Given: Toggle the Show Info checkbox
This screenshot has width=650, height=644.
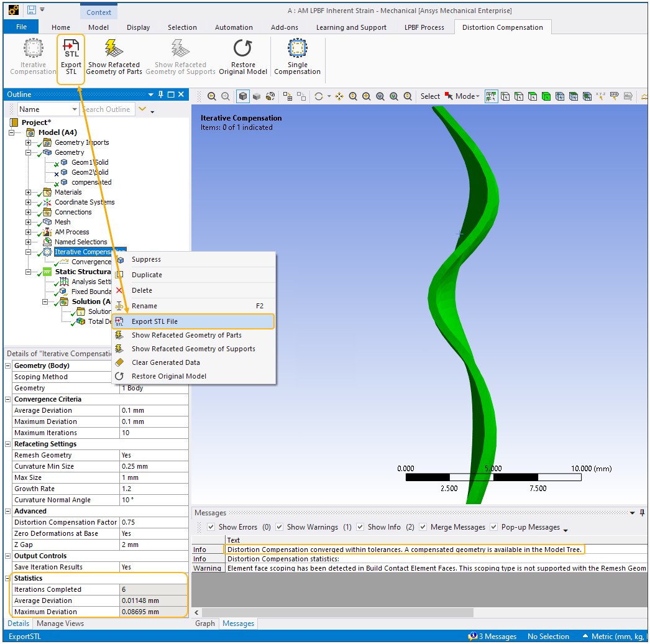Looking at the screenshot, I should point(360,527).
